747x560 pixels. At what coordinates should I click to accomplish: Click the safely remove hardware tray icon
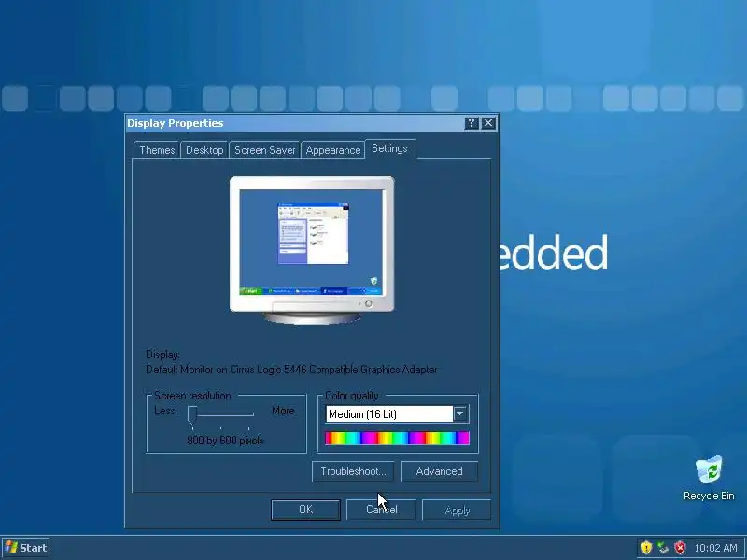tap(663, 548)
